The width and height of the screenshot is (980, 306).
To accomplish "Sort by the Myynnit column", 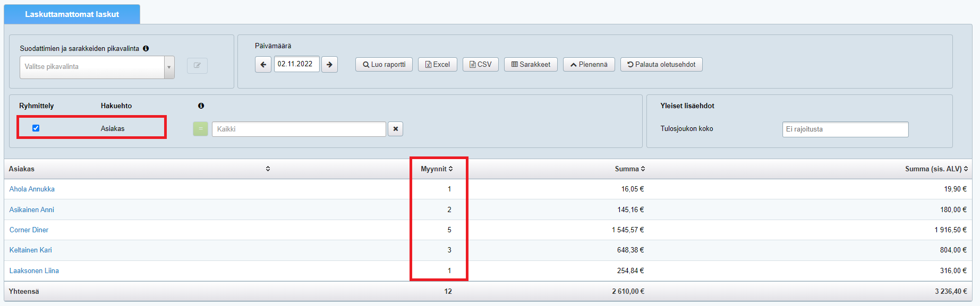I will (x=437, y=169).
